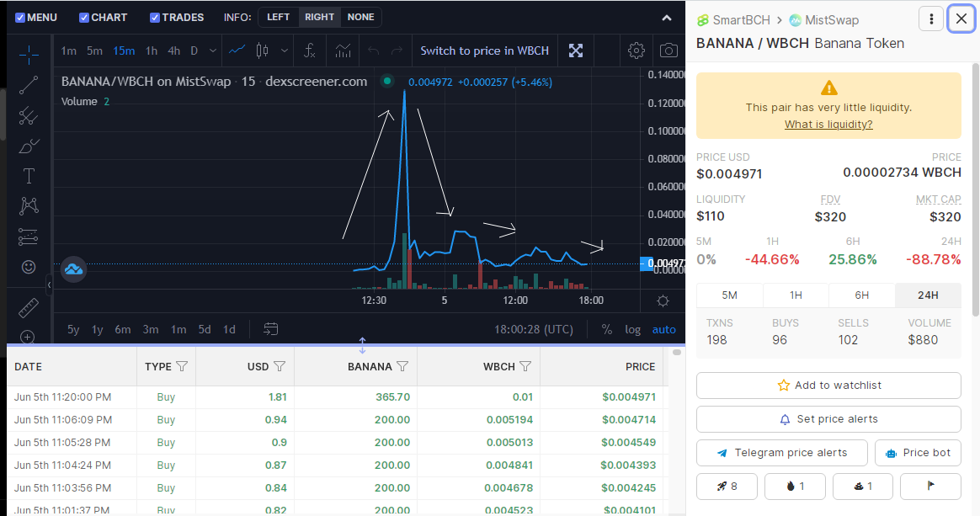980x516 pixels.
Task: Select the trend line drawing tool
Action: click(28, 84)
